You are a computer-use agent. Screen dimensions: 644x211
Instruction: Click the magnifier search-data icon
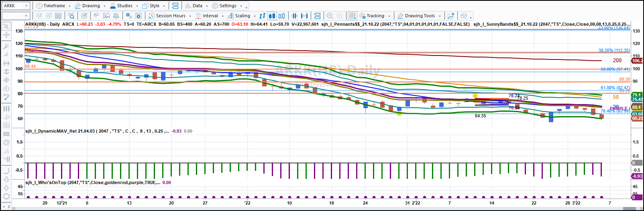tap(71, 16)
